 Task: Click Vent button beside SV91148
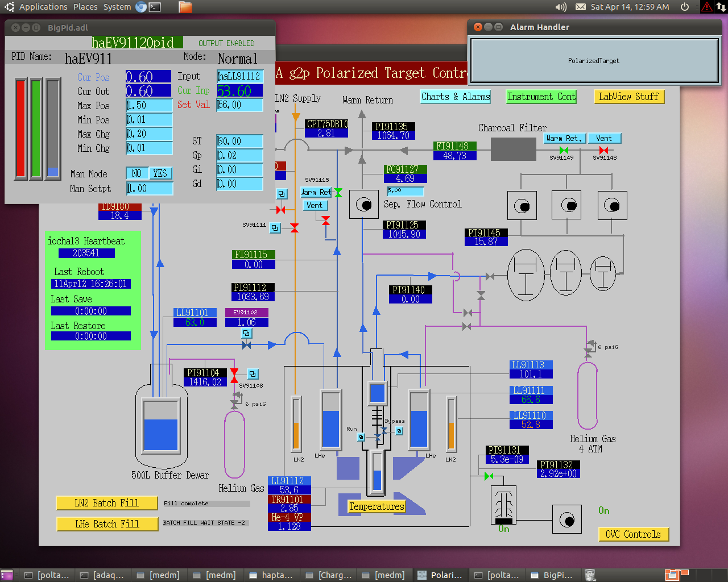[x=604, y=138]
